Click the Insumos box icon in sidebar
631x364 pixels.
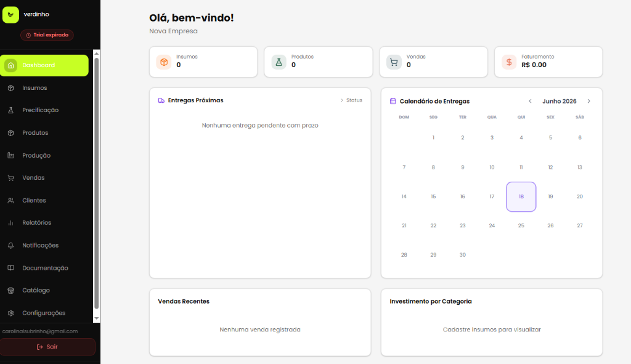[11, 87]
